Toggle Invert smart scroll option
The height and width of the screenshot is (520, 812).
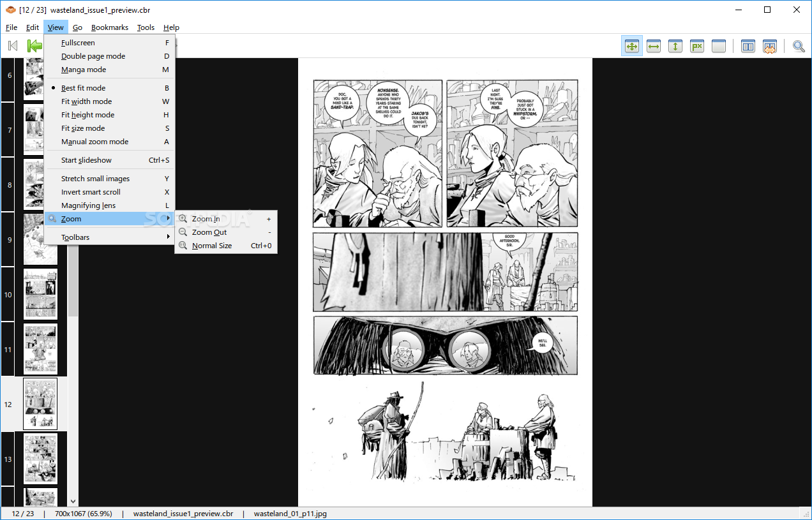(109, 192)
